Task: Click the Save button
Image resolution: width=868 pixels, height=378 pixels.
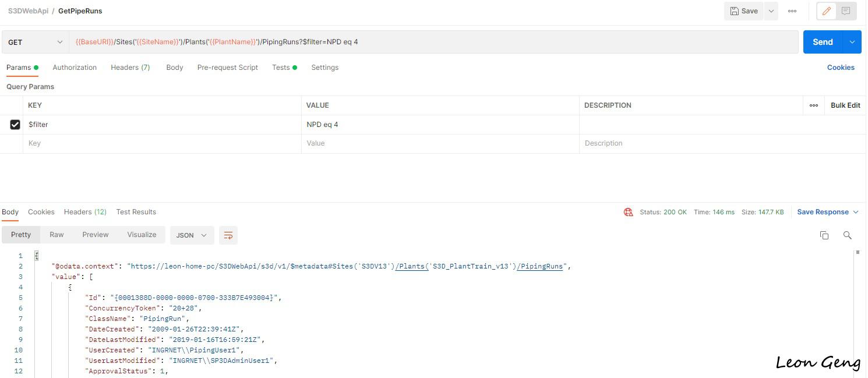Action: [744, 11]
